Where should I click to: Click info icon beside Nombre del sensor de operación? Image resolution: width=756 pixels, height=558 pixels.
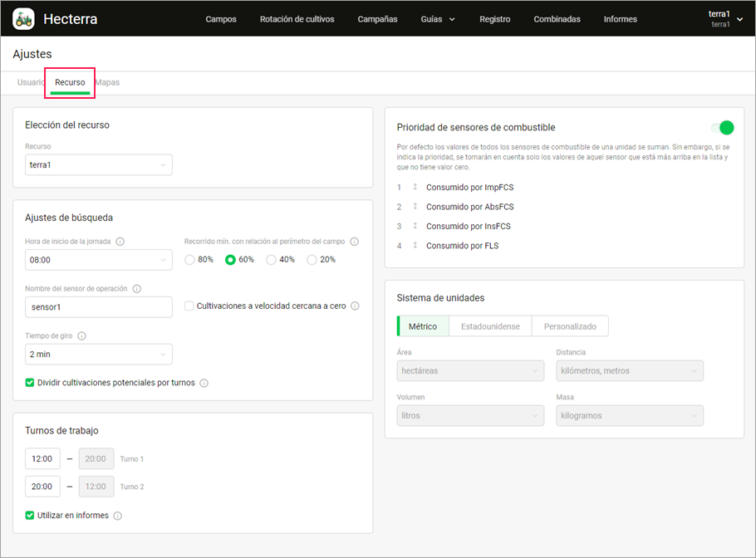137,289
